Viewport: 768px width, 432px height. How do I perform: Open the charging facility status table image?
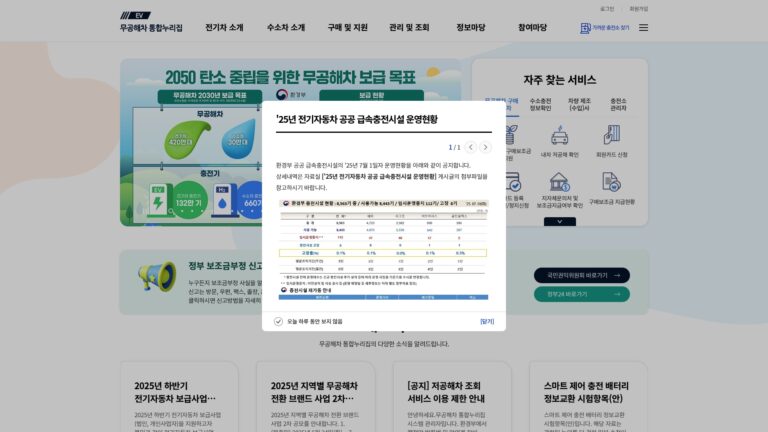pyautogui.click(x=384, y=249)
